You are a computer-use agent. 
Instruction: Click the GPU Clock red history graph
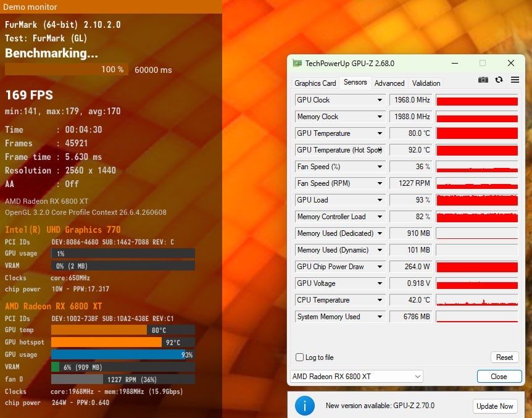(476, 100)
